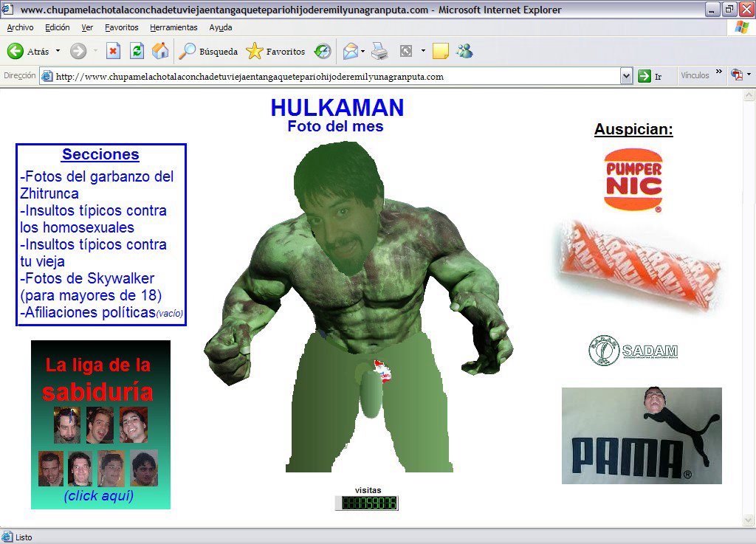
Task: Go back with the Atrás arrow button
Action: point(28,51)
